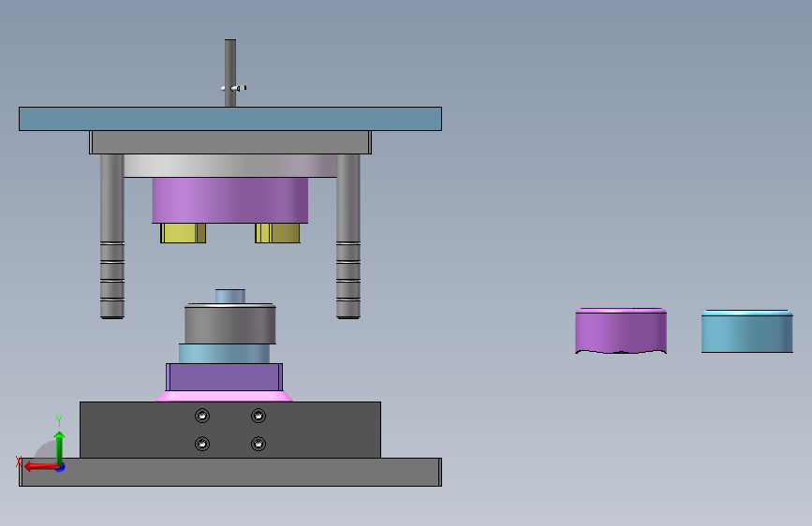Viewport: 812px width, 526px height.
Task: Select the gray cylindrical punch body
Action: tap(230, 324)
